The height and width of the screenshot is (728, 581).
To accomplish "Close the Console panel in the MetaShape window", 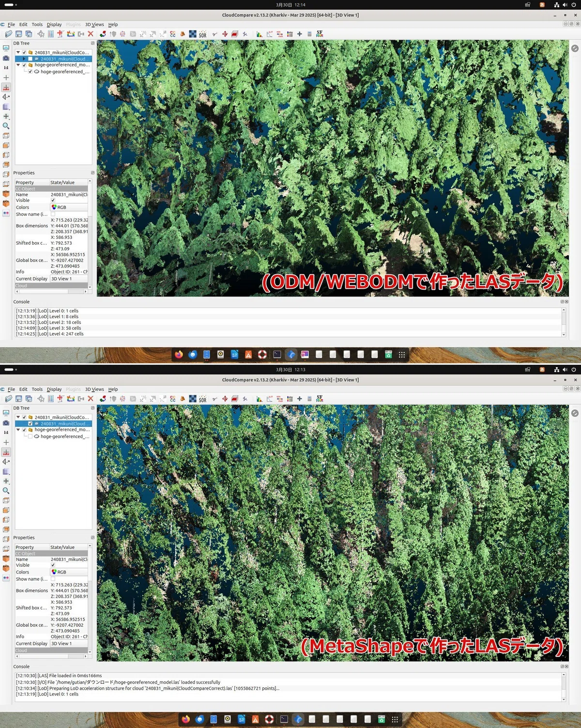I will (x=566, y=666).
